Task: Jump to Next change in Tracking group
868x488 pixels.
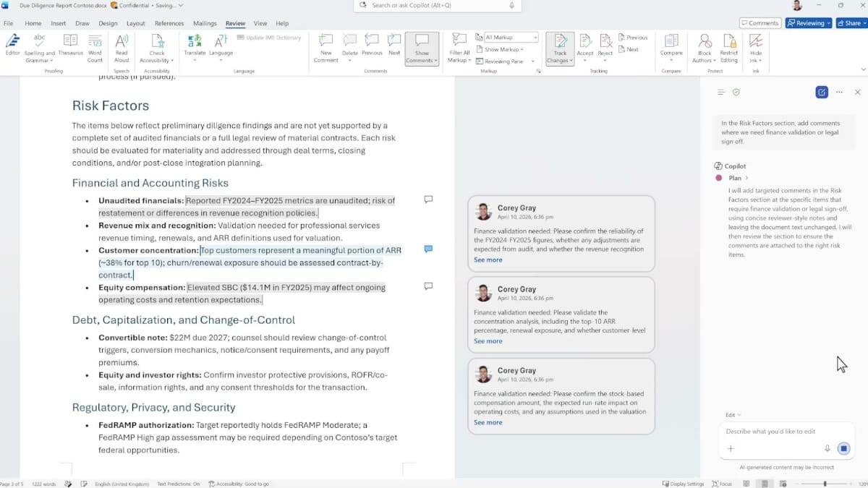Action: [x=629, y=49]
